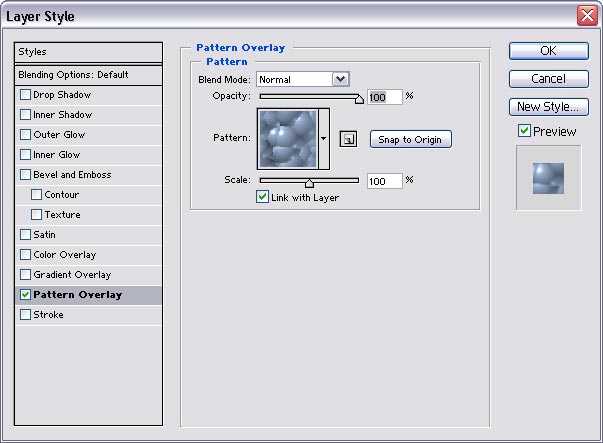Select the Bevel and Emboss label
This screenshot has width=603, height=443.
(72, 175)
